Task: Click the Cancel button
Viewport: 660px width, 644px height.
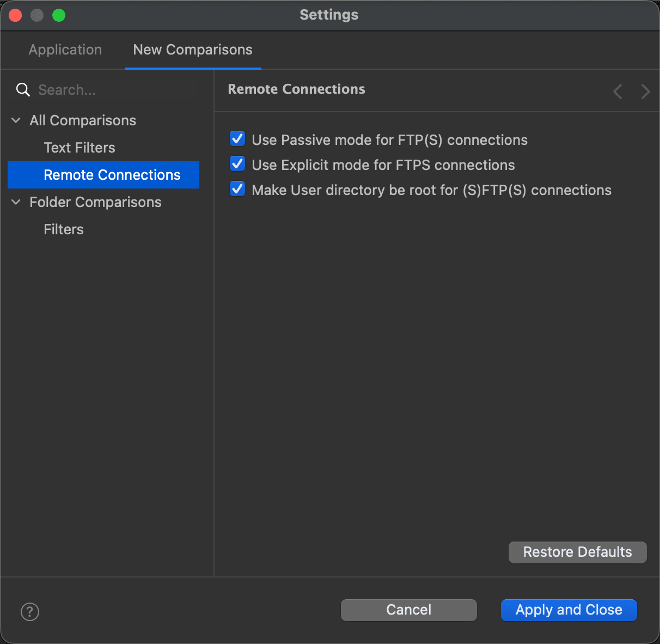Action: [409, 610]
